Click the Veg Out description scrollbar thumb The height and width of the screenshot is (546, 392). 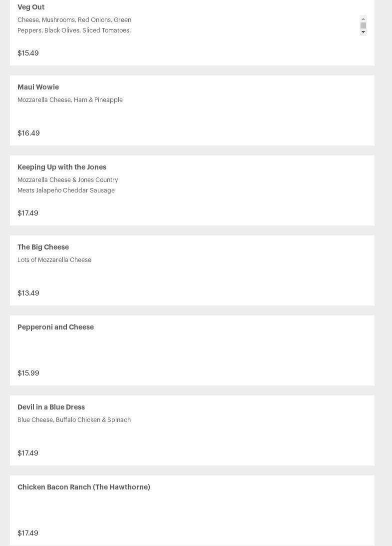363,25
